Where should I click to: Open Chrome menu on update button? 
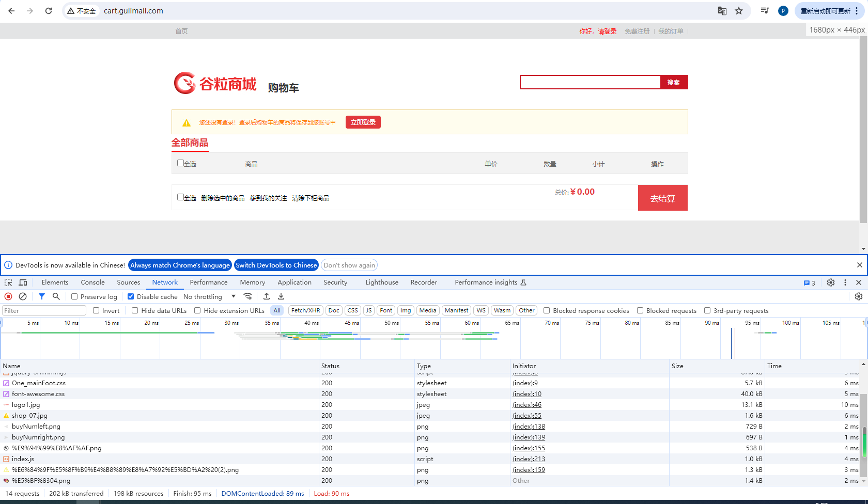tap(857, 11)
